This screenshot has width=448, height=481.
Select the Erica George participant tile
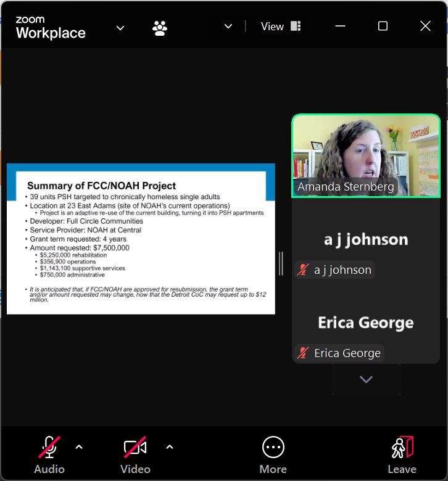point(366,322)
